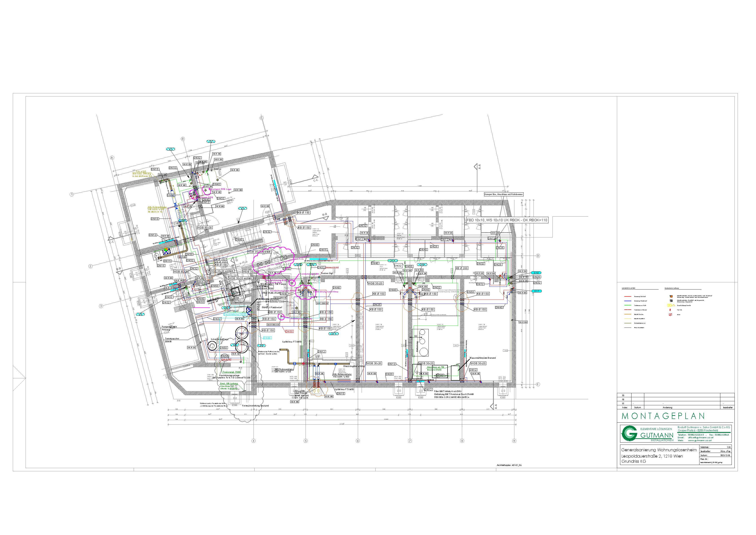Click the cyan S1 section marker
The image size is (756, 535).
[243, 208]
